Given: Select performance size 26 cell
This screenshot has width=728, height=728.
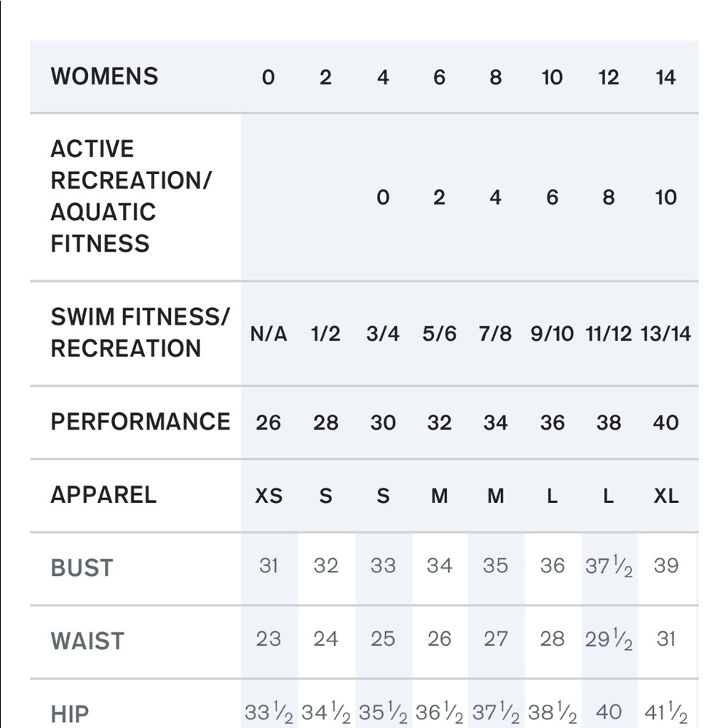Looking at the screenshot, I should click(x=269, y=422).
